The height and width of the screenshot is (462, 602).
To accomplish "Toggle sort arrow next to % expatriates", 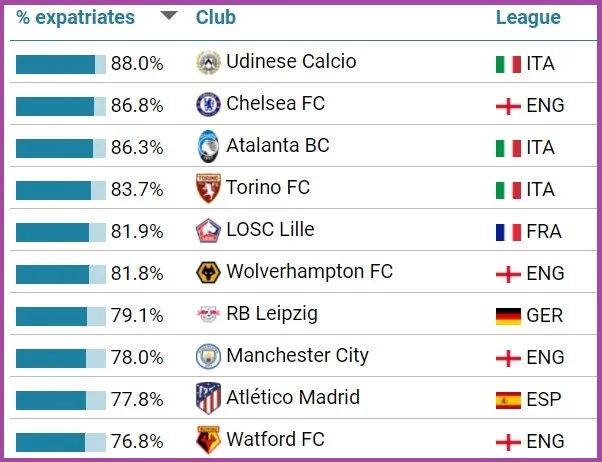I will click(x=169, y=17).
